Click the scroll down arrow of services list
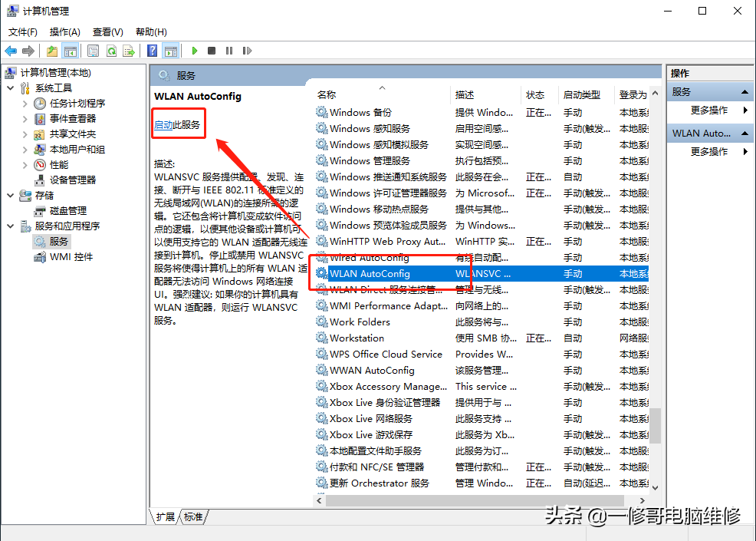This screenshot has width=756, height=541. 655,488
